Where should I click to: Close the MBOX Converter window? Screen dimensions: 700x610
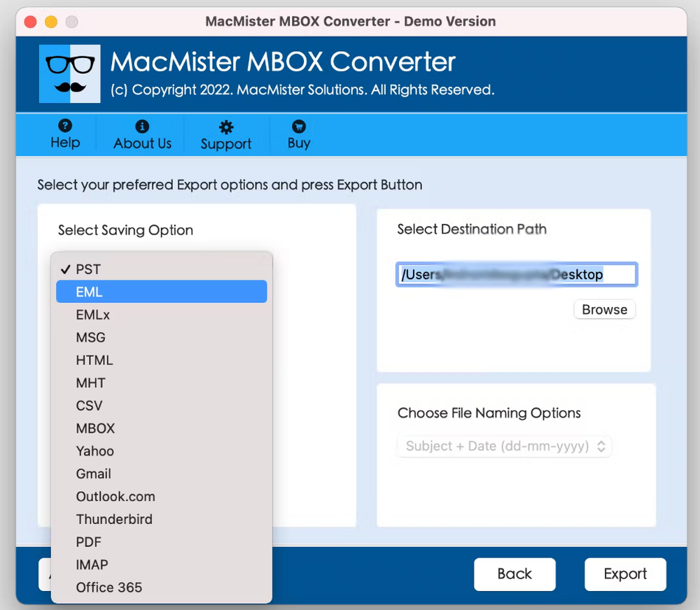(x=30, y=22)
